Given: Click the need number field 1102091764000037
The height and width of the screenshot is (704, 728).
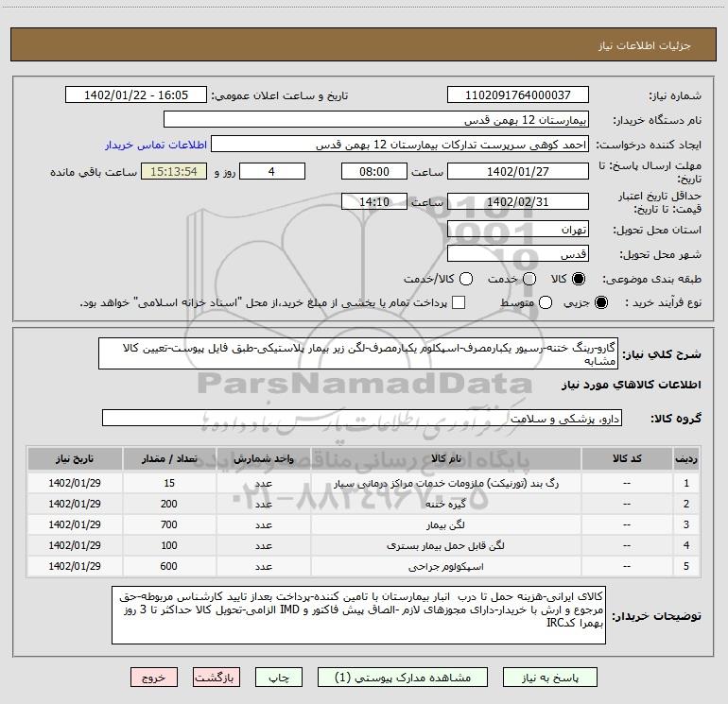Looking at the screenshot, I should click(518, 94).
